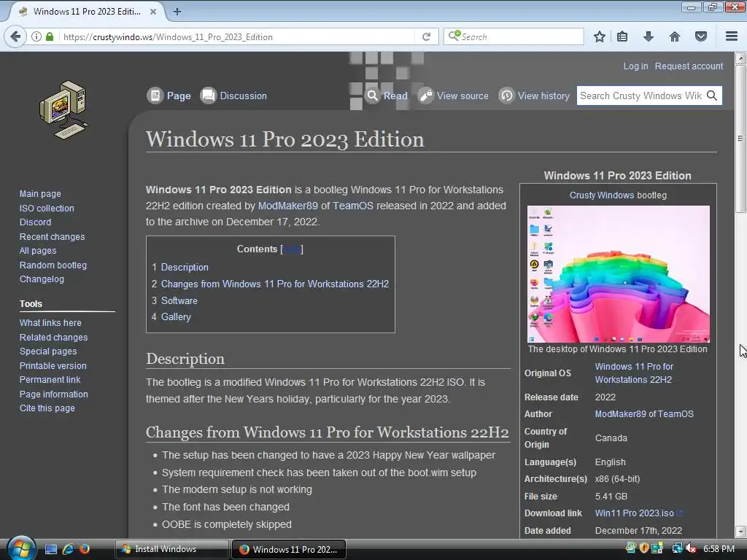747x560 pixels.
Task: Click the Pocket save icon
Action: pos(701,36)
